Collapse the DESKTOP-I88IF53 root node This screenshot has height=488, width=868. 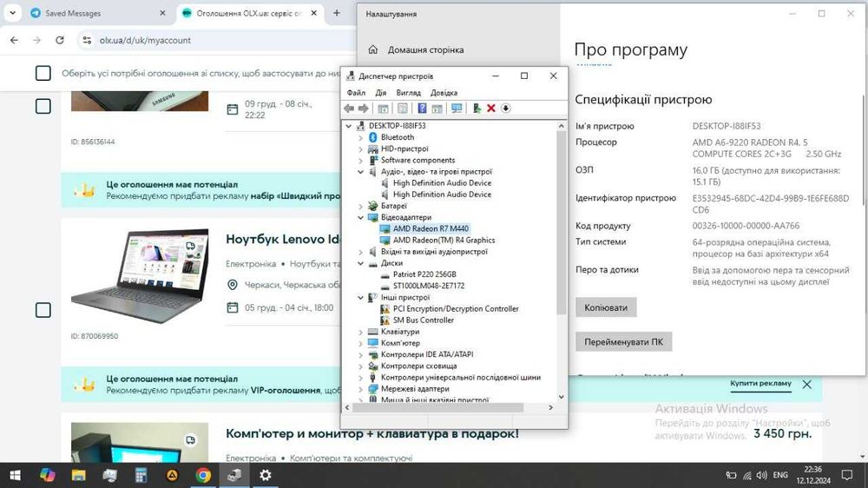(x=349, y=126)
